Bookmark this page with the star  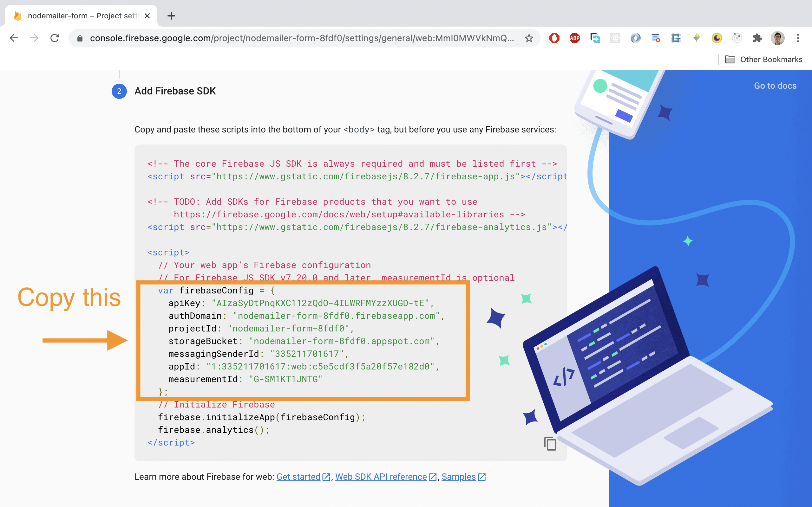coord(529,38)
